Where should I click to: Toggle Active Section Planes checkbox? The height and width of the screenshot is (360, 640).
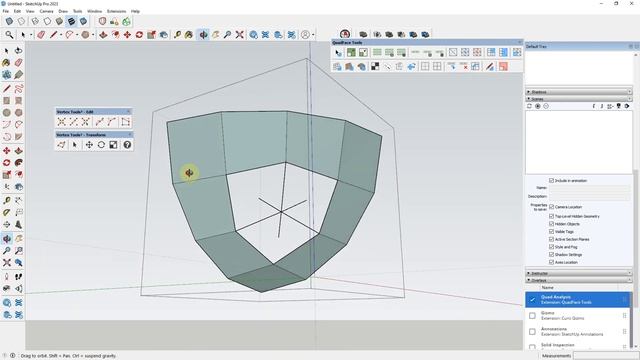[x=551, y=239]
